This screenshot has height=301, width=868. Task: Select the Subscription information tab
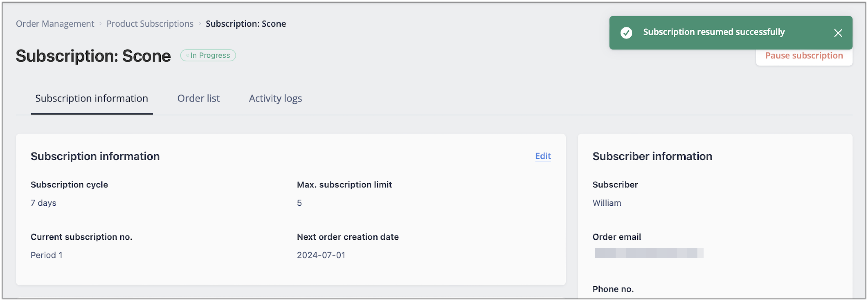click(x=92, y=98)
